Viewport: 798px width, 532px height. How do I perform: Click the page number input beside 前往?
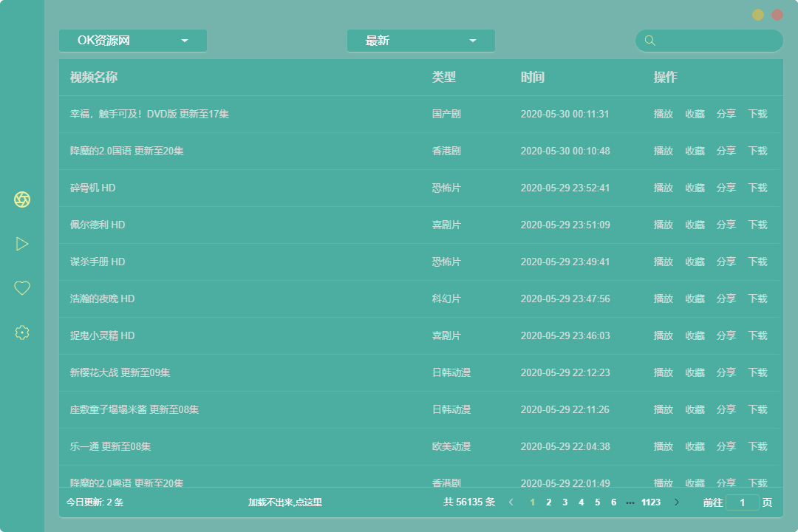coord(741,502)
